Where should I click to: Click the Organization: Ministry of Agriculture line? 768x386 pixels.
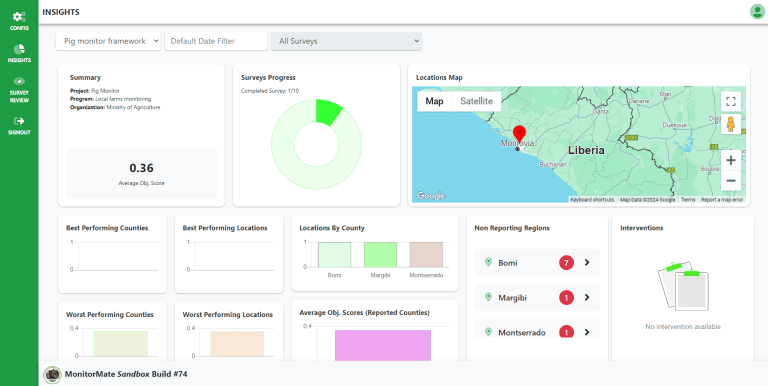tap(115, 107)
